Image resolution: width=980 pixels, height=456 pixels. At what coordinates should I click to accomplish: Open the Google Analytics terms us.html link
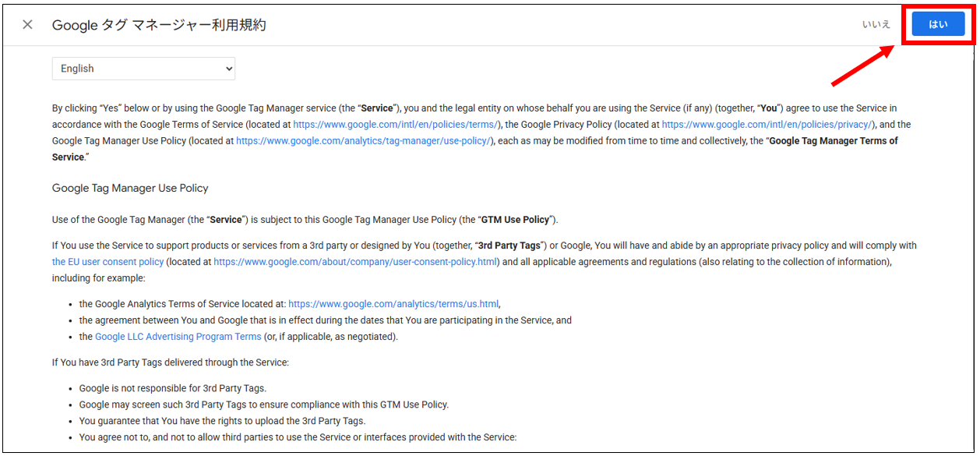[393, 303]
